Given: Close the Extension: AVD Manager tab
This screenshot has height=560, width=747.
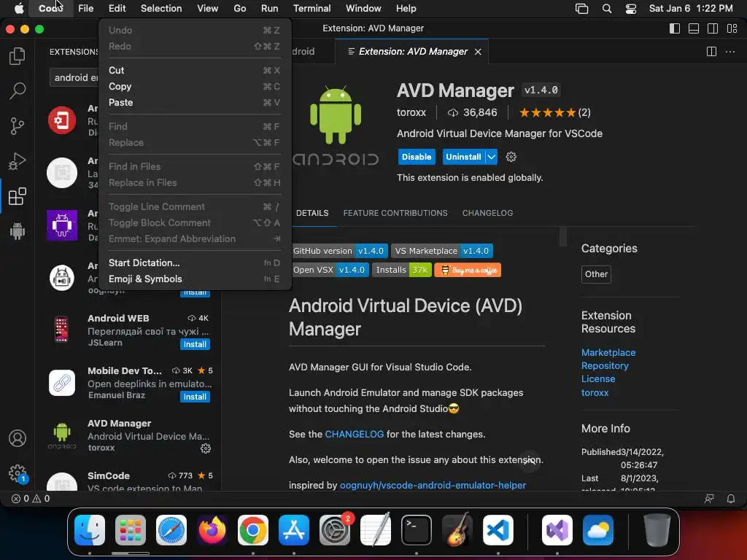Looking at the screenshot, I should point(478,52).
